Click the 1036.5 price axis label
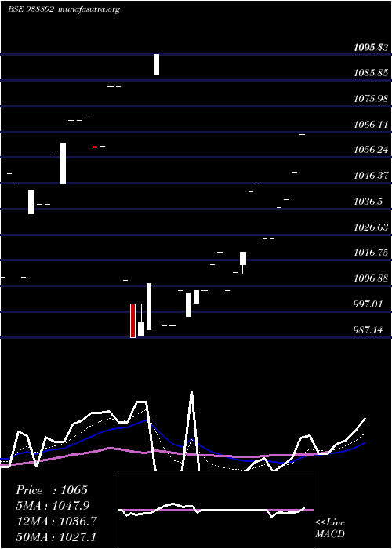This screenshot has width=392, height=549. [x=368, y=202]
